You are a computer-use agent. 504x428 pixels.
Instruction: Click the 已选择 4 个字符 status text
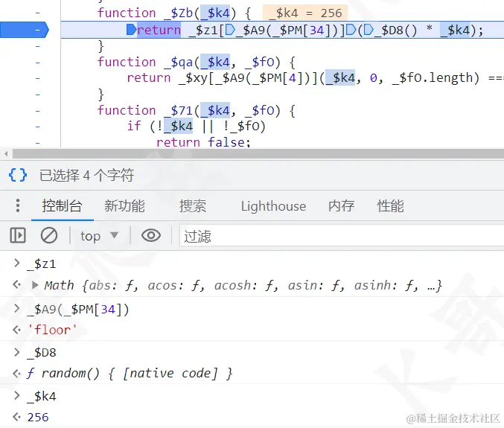pyautogui.click(x=86, y=176)
